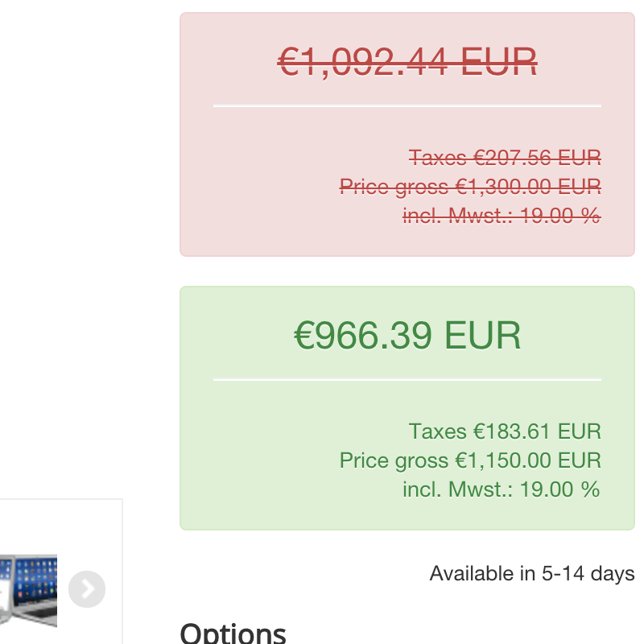Click the Options heading
This screenshot has width=644, height=644.
click(x=233, y=633)
